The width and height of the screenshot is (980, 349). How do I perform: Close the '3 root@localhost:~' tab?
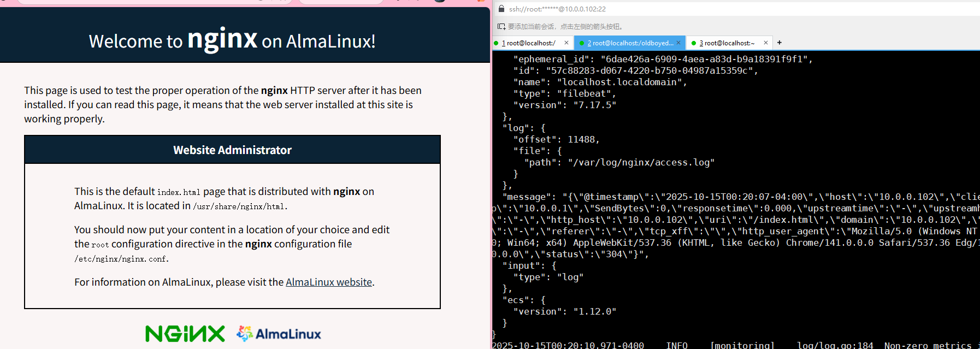(766, 43)
